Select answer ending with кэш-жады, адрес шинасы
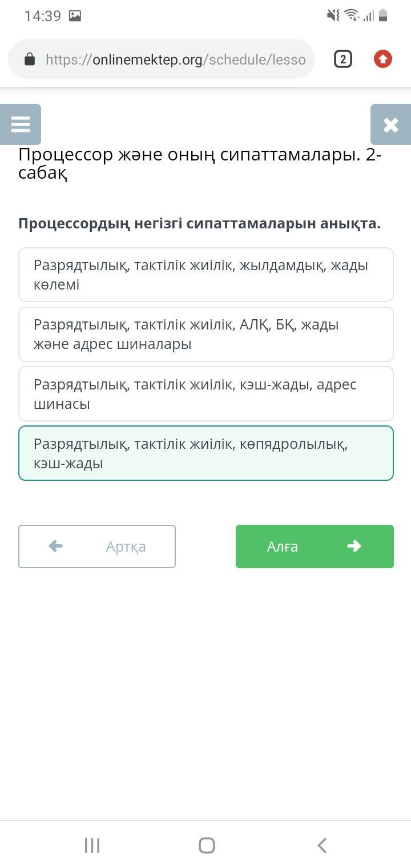The height and width of the screenshot is (868, 411). 205,393
